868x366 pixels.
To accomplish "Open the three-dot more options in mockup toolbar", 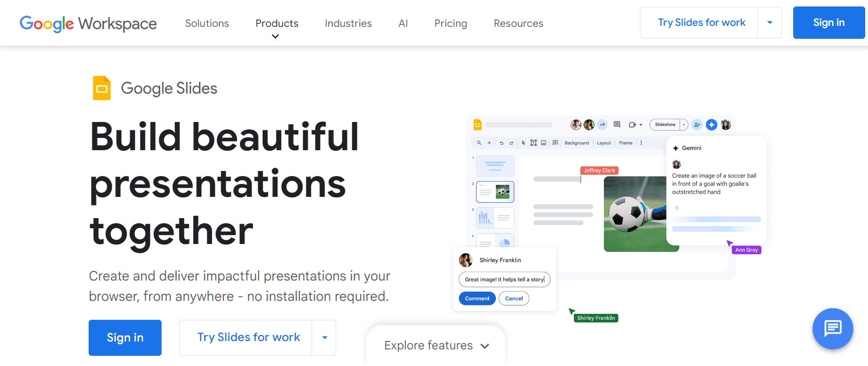I will click(x=641, y=143).
